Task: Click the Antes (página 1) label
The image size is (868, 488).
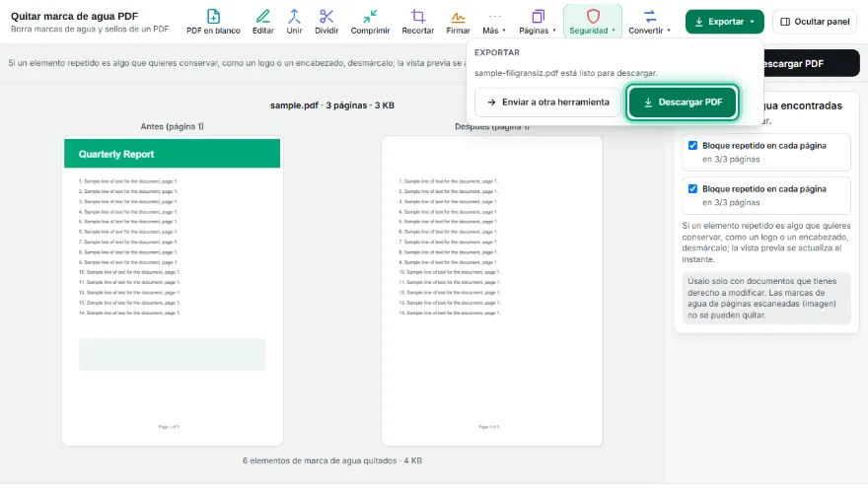Action: tap(173, 126)
